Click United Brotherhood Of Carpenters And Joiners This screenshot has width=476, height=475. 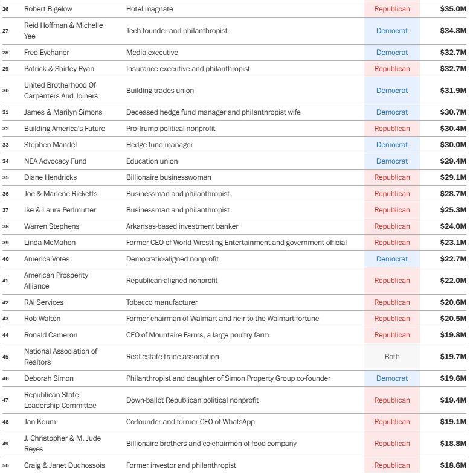click(x=60, y=91)
